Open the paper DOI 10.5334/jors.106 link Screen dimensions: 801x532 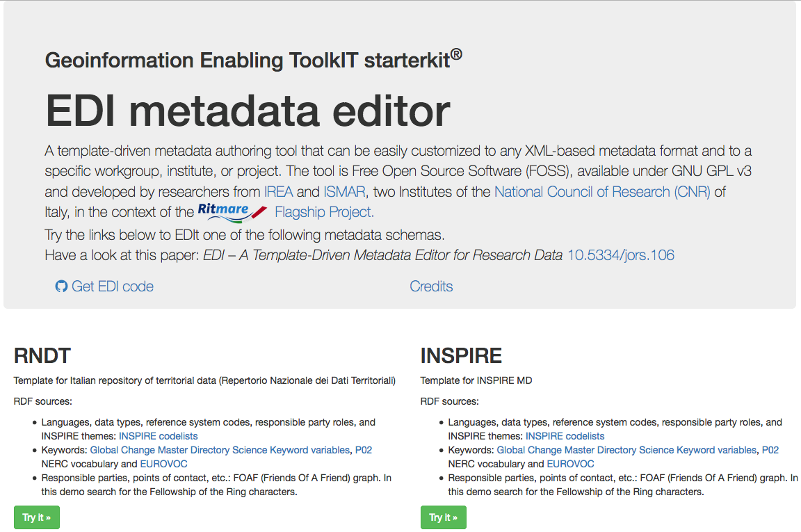coord(621,255)
